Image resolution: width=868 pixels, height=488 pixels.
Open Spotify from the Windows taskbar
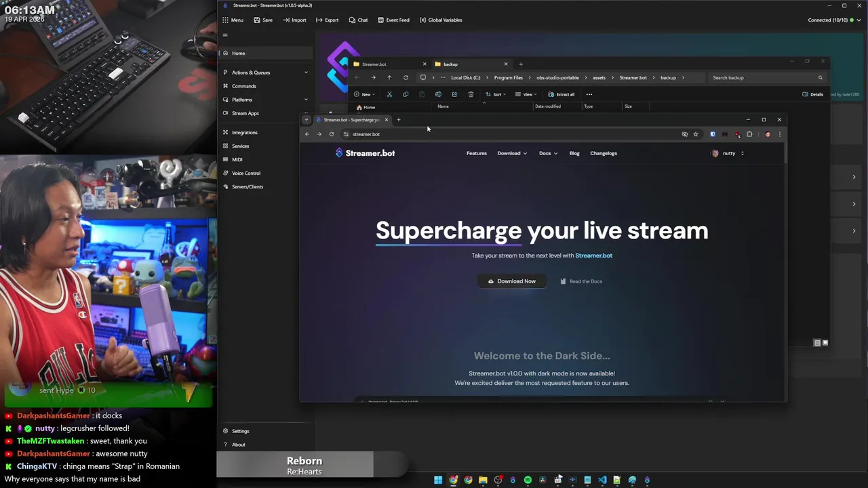coord(528,480)
